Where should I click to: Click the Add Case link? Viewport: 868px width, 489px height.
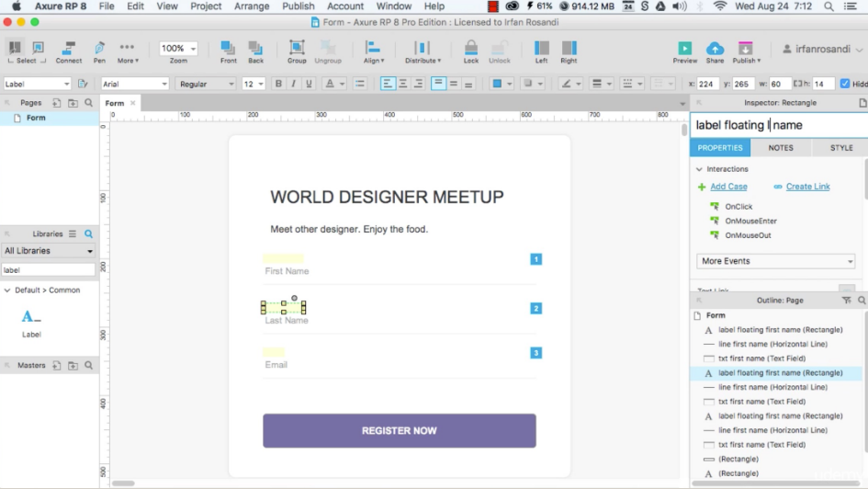728,187
